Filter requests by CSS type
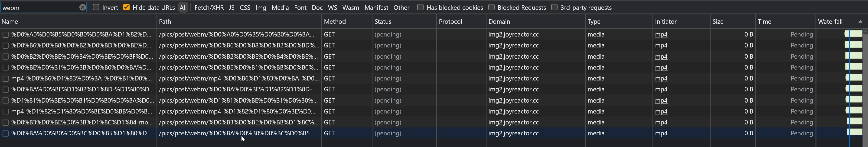 point(245,7)
